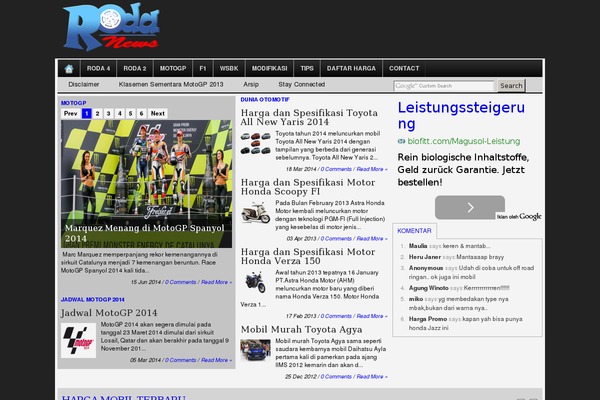Open Maulia's comment
This screenshot has width=600, height=400.
pyautogui.click(x=449, y=246)
